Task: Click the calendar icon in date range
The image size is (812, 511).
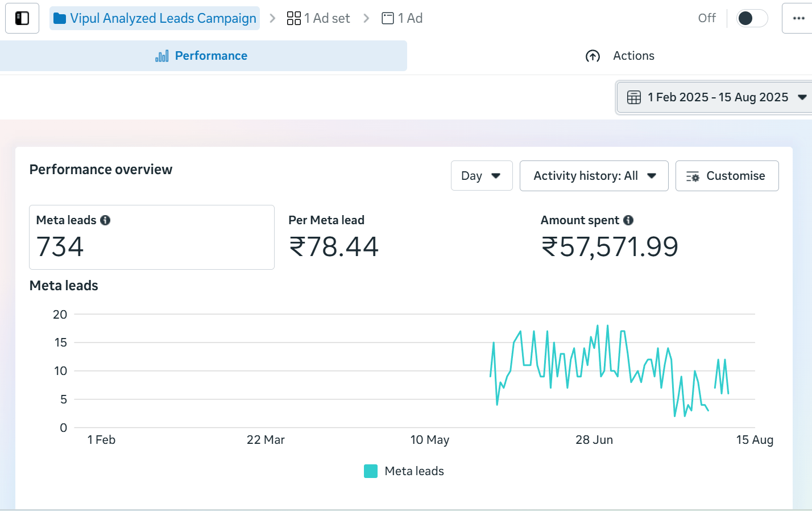Action: (x=633, y=97)
